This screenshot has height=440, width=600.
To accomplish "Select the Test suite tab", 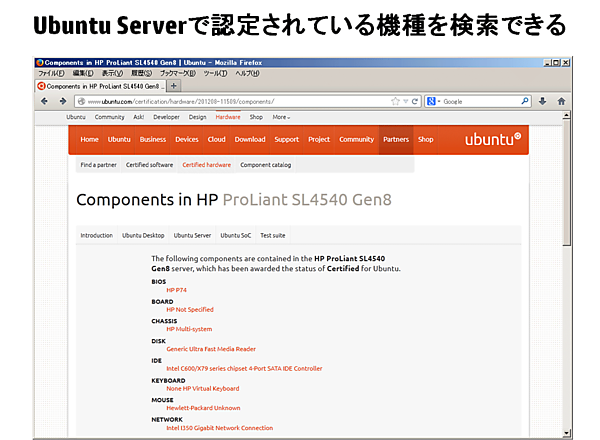I will [x=273, y=235].
